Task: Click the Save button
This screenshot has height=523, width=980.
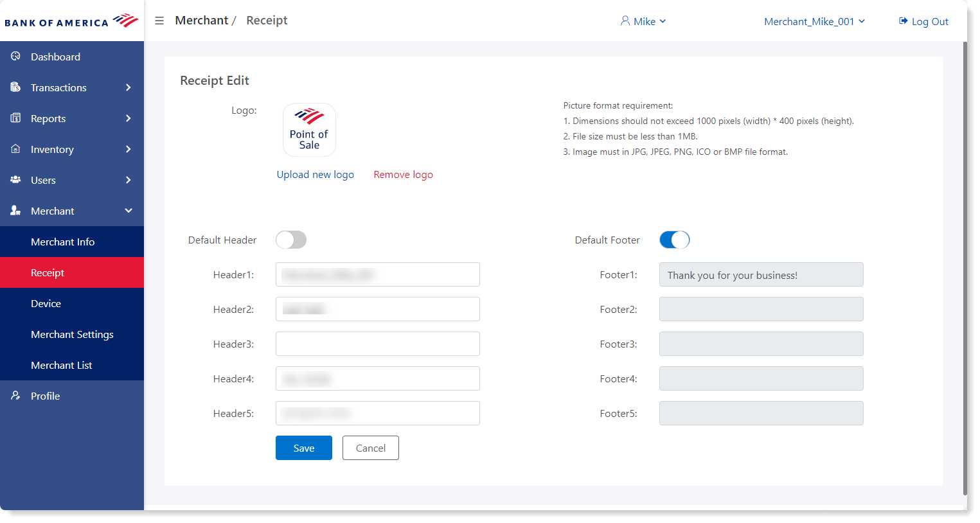Action: click(x=304, y=448)
